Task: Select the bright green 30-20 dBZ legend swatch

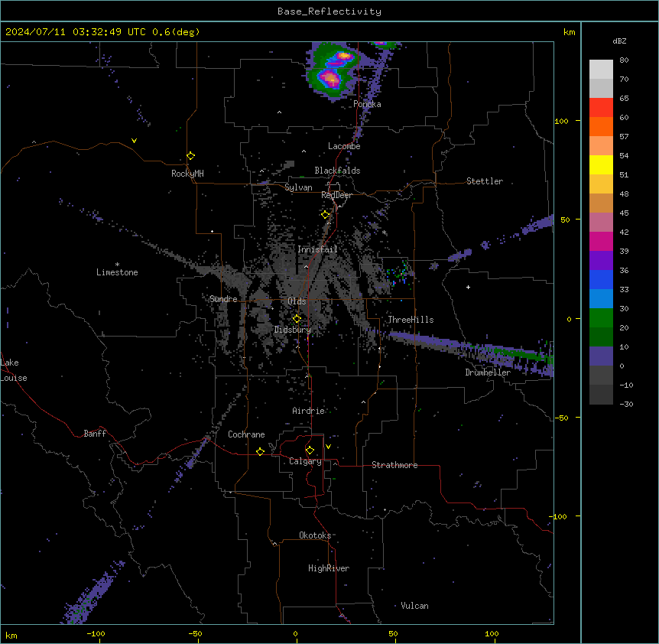Action: 601,318
